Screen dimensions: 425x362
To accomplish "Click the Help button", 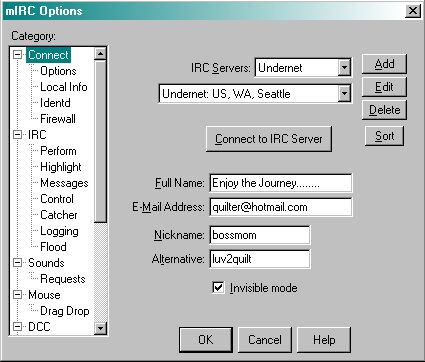I will (324, 340).
